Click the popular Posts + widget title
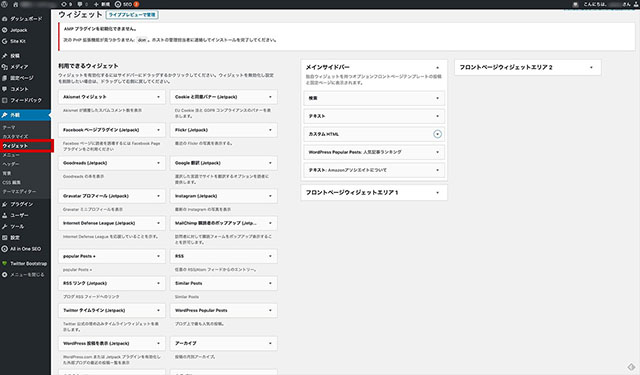 (x=79, y=256)
